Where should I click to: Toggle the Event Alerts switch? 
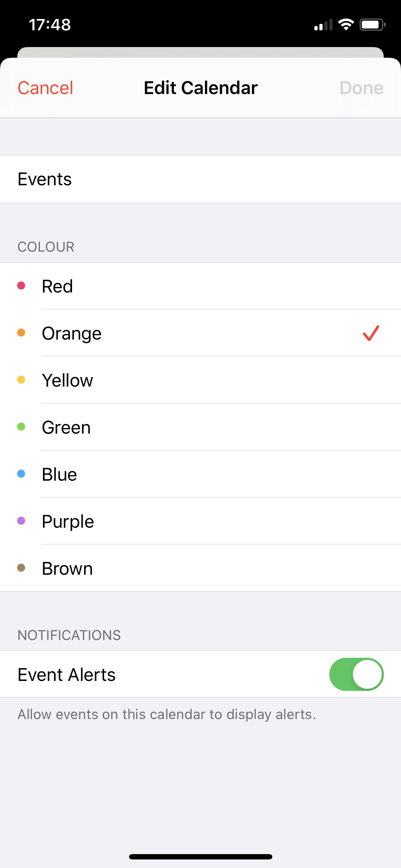[x=356, y=674]
